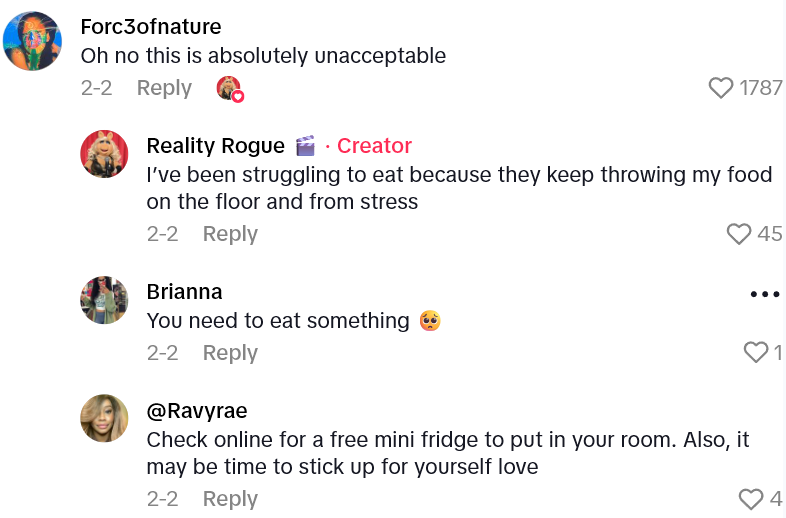Click the creator-liked badge avatar

pyautogui.click(x=229, y=88)
